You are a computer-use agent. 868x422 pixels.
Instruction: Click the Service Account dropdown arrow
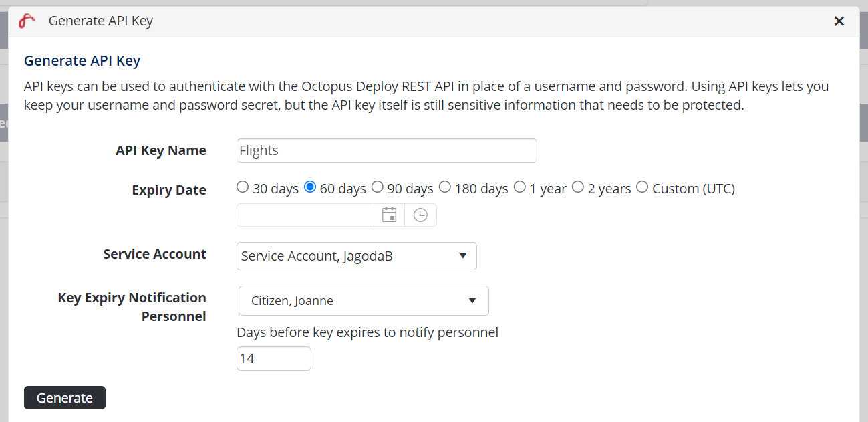tap(463, 256)
